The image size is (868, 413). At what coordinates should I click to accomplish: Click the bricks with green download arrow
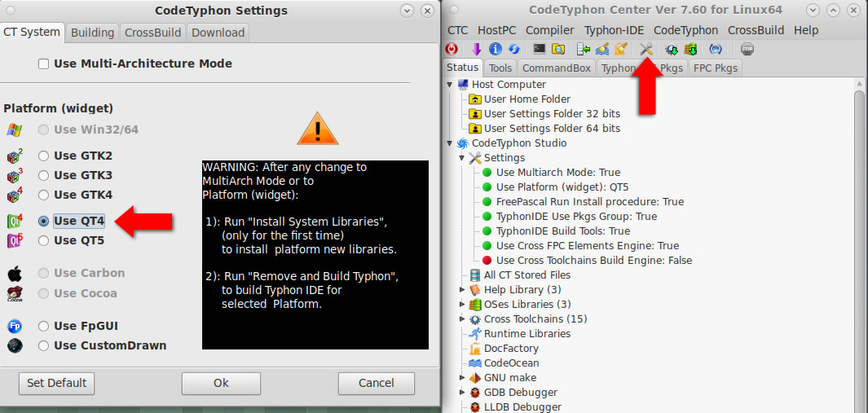click(690, 49)
